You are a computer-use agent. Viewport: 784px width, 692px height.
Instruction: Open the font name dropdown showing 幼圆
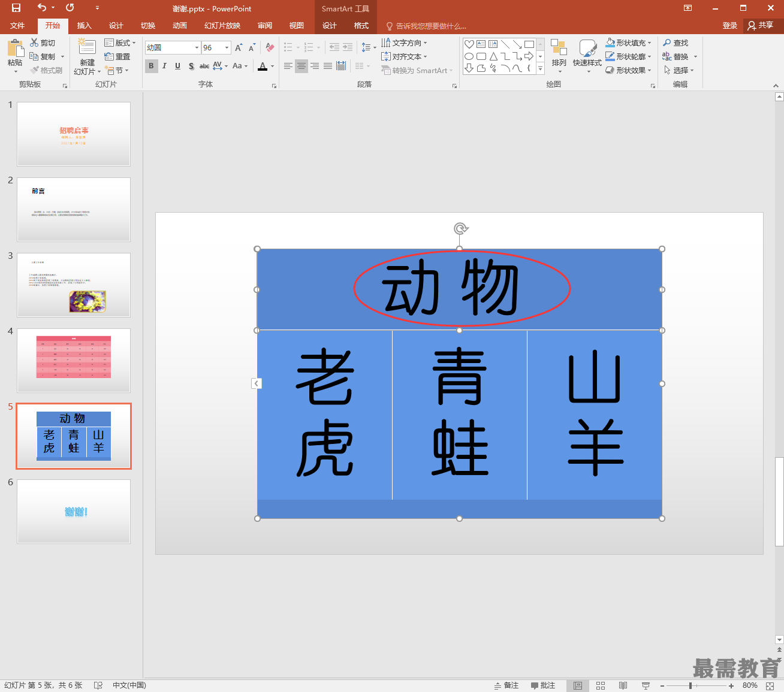tap(197, 47)
